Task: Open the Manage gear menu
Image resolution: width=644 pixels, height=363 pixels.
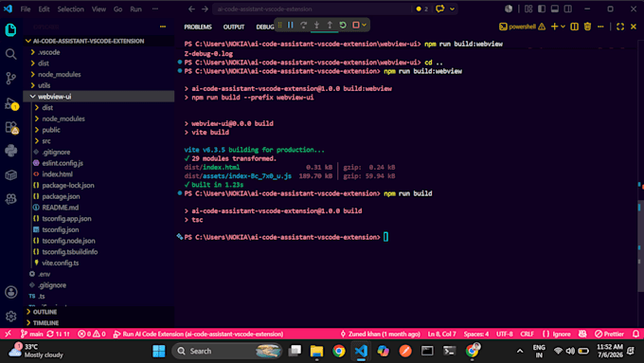Action: pyautogui.click(x=10, y=317)
